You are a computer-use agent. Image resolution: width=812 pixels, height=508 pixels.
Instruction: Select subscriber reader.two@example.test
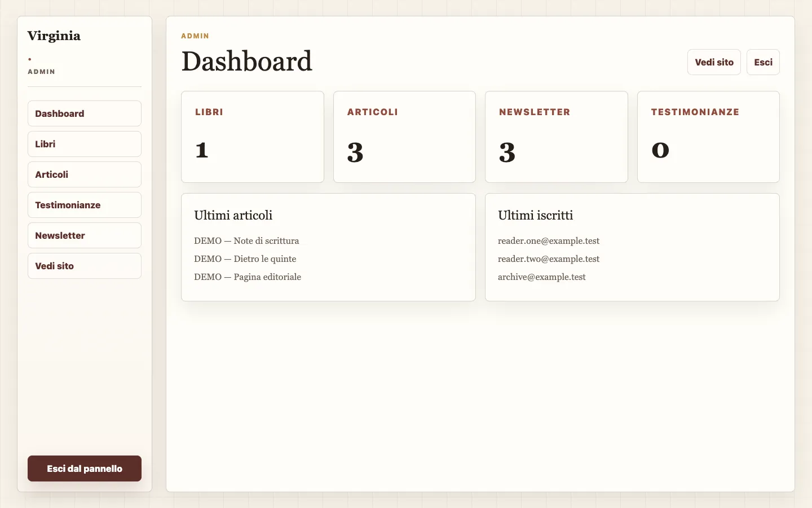[x=549, y=259]
